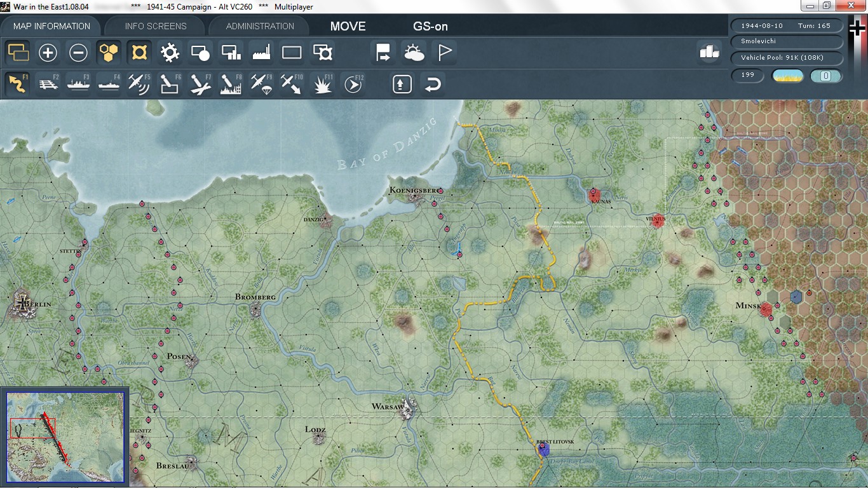Switch to the INFO SCREENS tab

156,26
